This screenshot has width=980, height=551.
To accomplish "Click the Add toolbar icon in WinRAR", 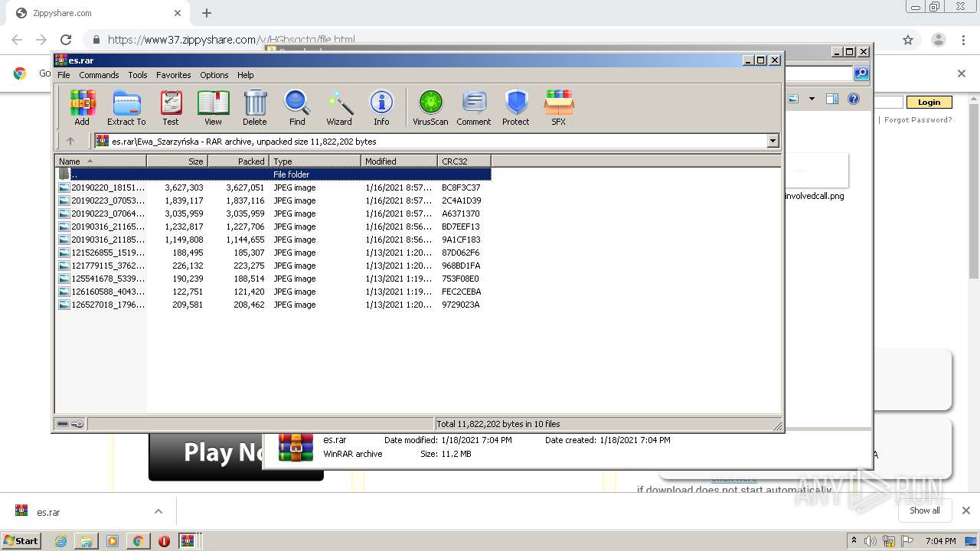I will click(x=82, y=107).
